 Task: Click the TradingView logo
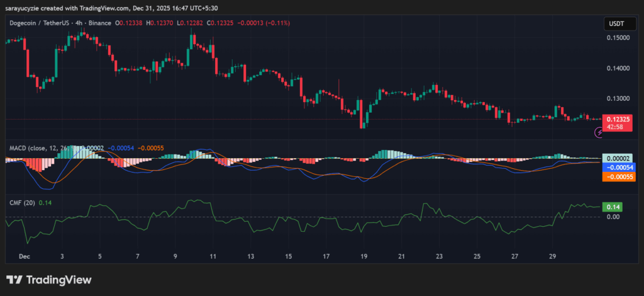coord(48,280)
